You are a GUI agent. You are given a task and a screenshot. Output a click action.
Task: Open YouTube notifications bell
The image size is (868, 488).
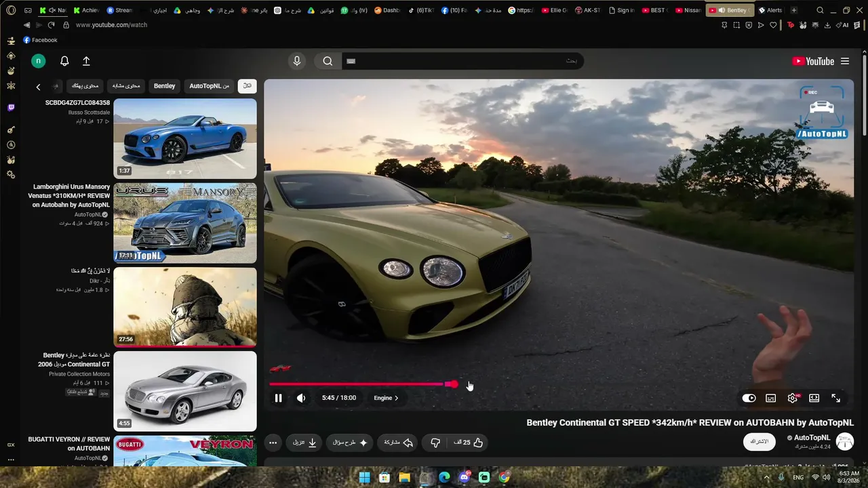(x=64, y=61)
